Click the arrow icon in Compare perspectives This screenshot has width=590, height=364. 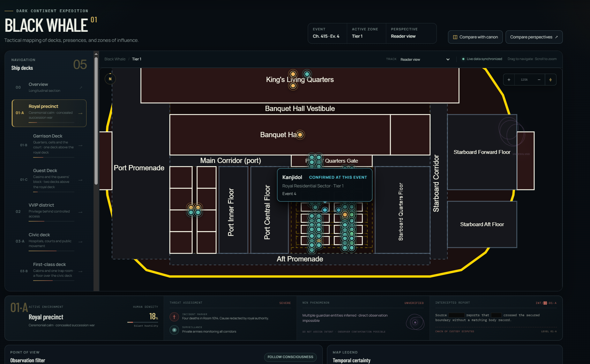tap(556, 37)
